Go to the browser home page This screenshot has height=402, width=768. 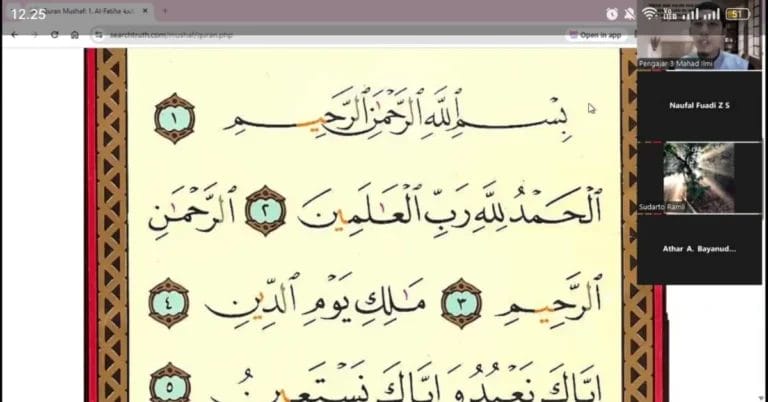75,34
